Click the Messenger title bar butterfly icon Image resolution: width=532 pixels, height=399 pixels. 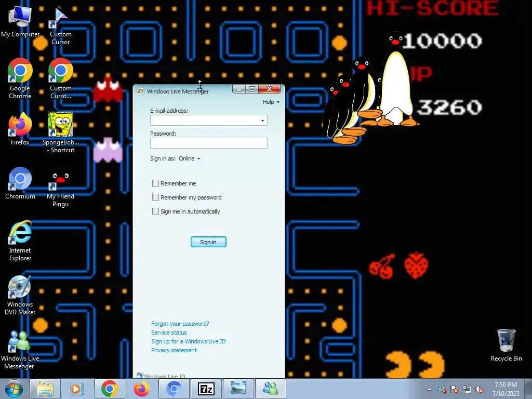[140, 91]
